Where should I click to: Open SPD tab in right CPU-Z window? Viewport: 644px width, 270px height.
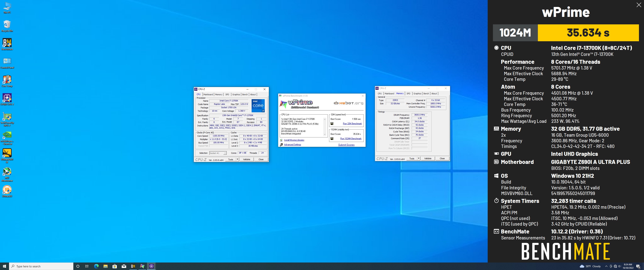tap(408, 94)
